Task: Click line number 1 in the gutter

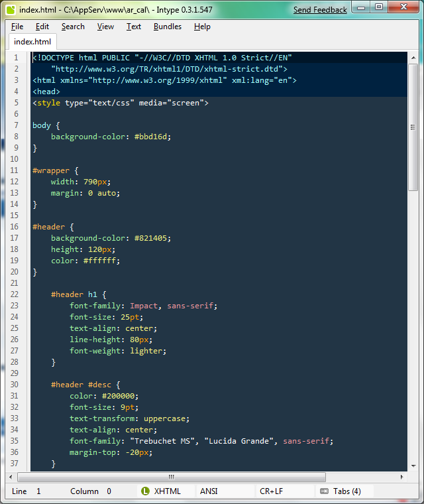Action: pos(16,58)
